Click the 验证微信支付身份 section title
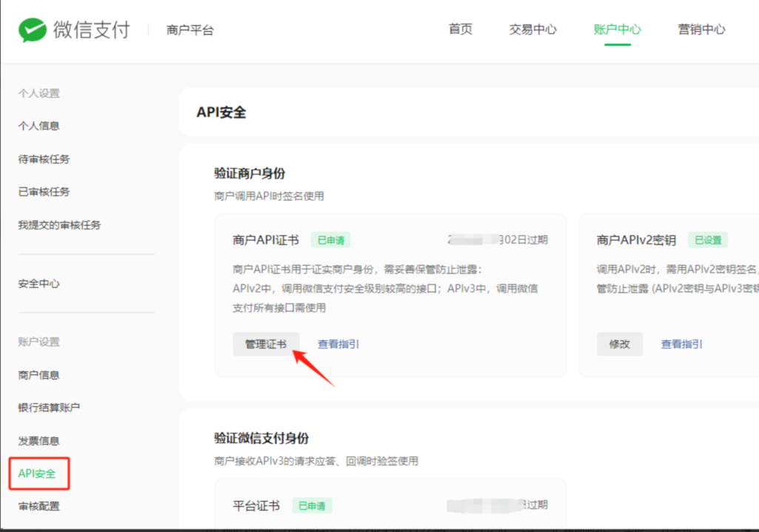Image resolution: width=759 pixels, height=532 pixels. tap(261, 438)
